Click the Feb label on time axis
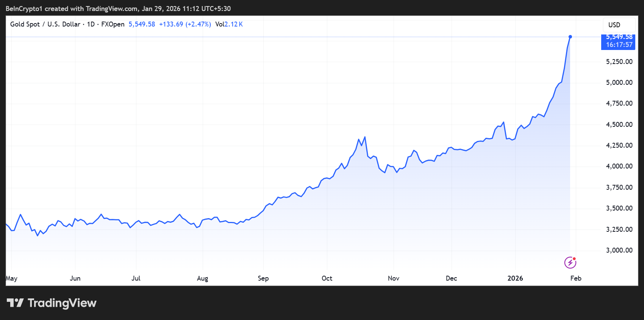 [575, 278]
